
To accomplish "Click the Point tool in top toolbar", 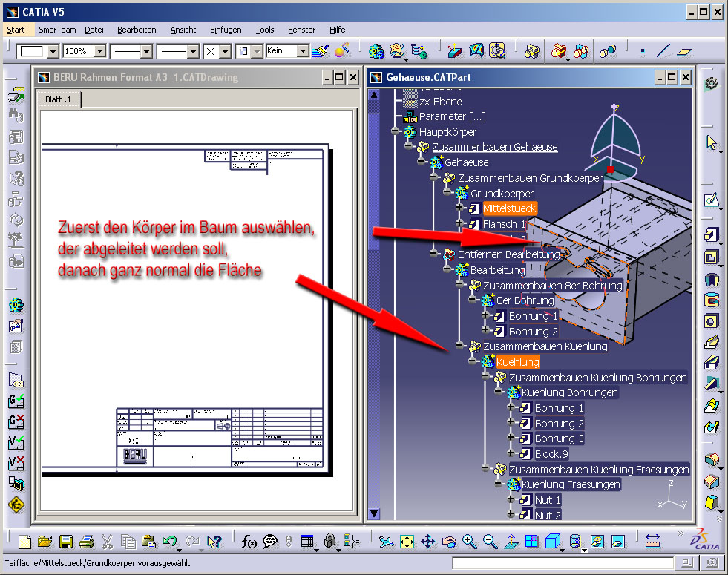I will [x=643, y=51].
